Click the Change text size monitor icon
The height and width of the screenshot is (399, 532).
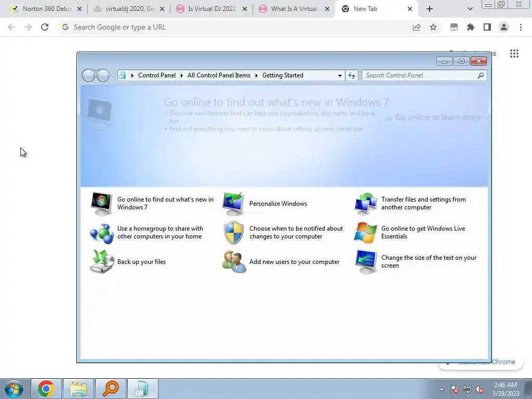(365, 262)
